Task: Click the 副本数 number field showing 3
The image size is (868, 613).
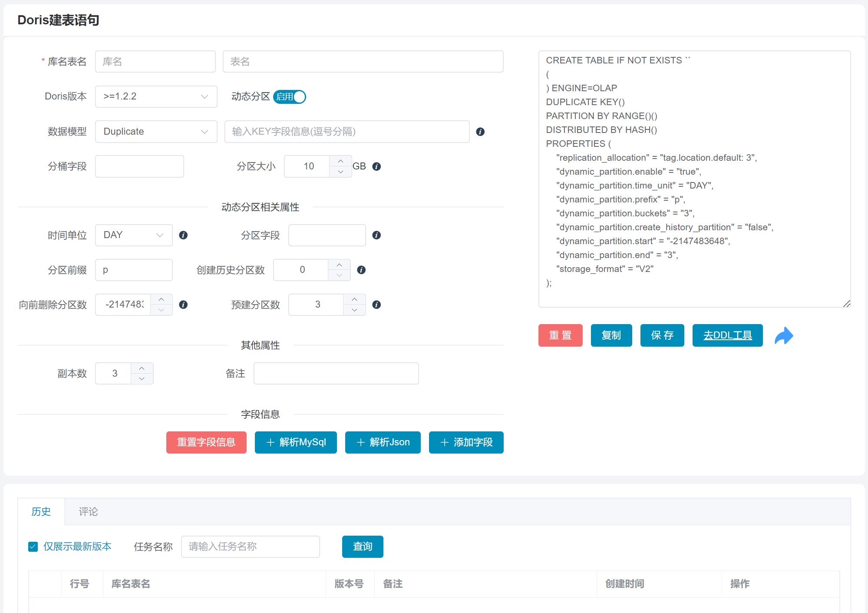Action: click(114, 373)
